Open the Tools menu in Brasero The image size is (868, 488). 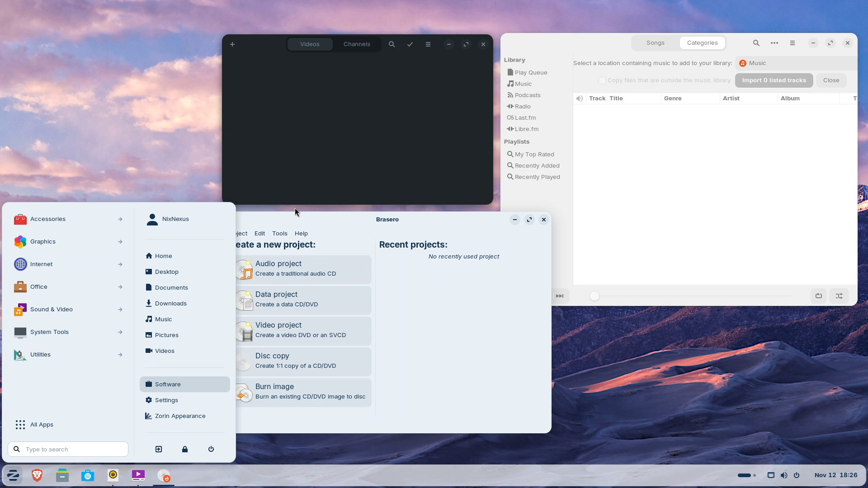[279, 233]
